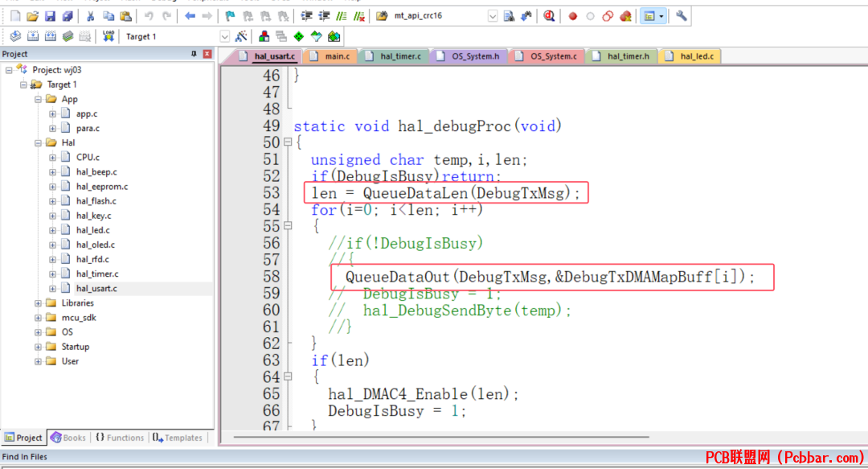
Task: Translate the current file
Action: click(x=15, y=36)
